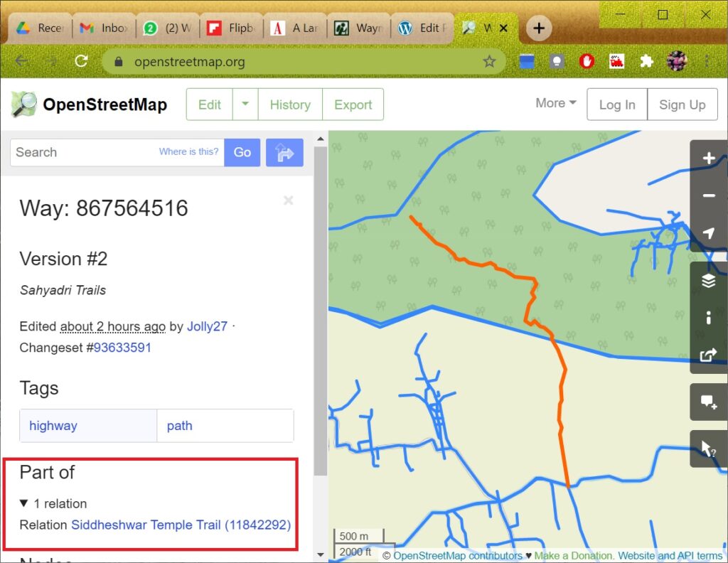Viewport: 728px width, 563px height.
Task: Reload the current page
Action: tap(81, 61)
